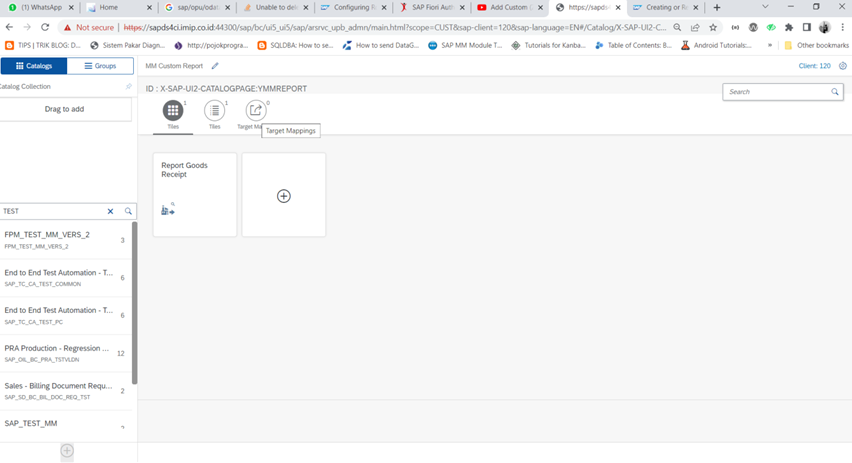Select Sales - Billing Document Request catalog
Viewport: 852px width, 463px height.
click(x=66, y=391)
